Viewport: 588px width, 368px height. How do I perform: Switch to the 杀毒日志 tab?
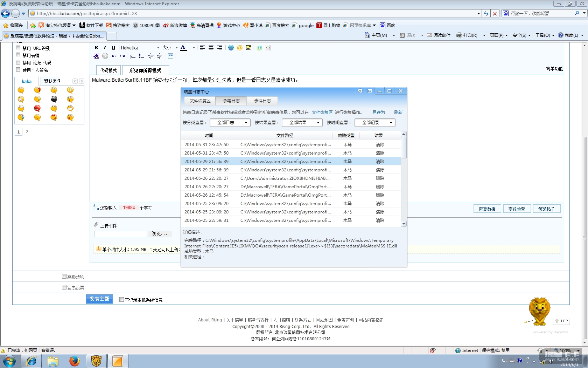click(231, 101)
